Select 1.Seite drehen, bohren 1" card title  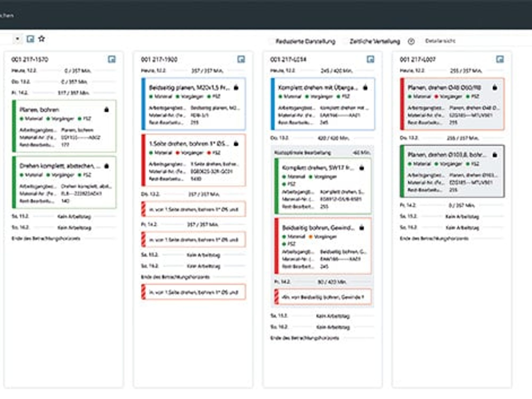click(189, 144)
